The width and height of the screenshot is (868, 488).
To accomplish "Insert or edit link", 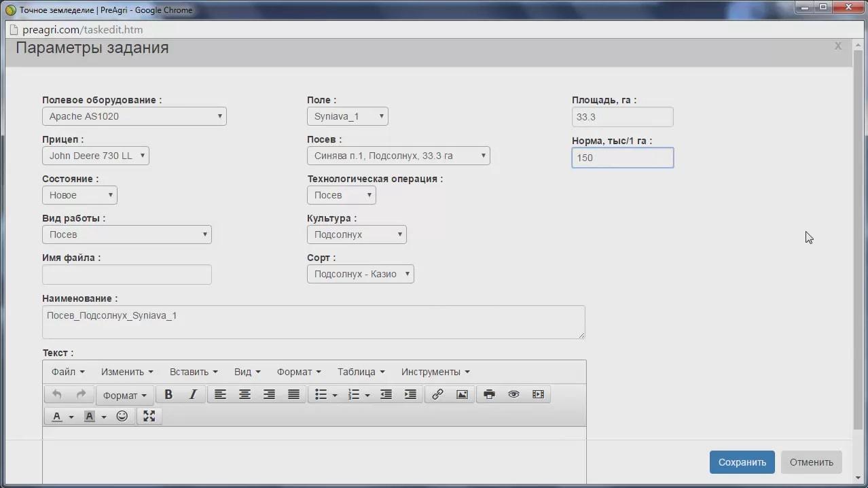I will pos(437,395).
